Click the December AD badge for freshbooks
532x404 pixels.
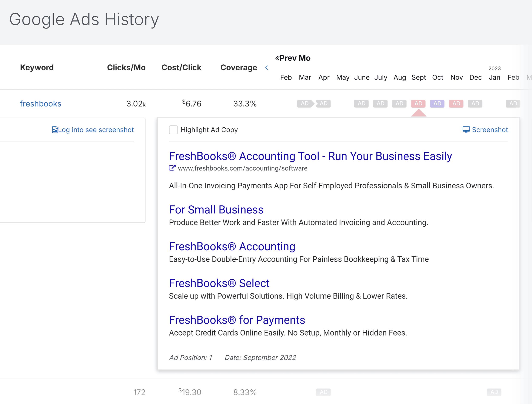[475, 103]
